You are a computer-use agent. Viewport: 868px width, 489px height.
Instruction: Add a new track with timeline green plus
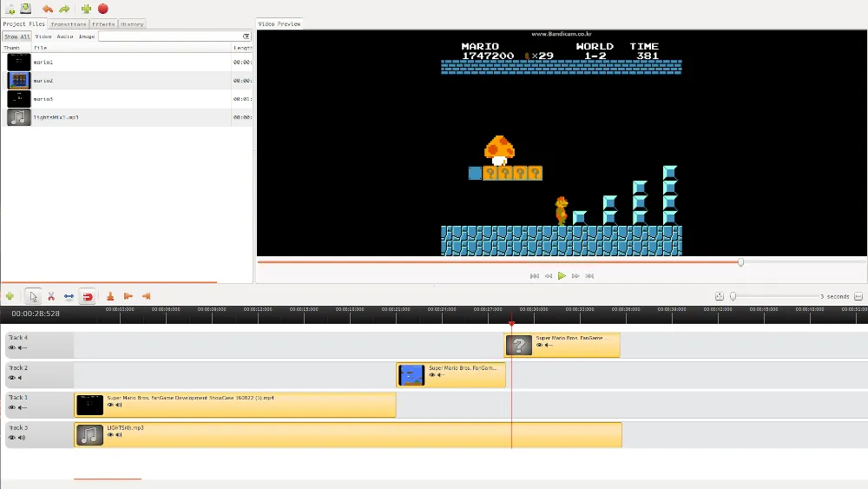coord(10,296)
